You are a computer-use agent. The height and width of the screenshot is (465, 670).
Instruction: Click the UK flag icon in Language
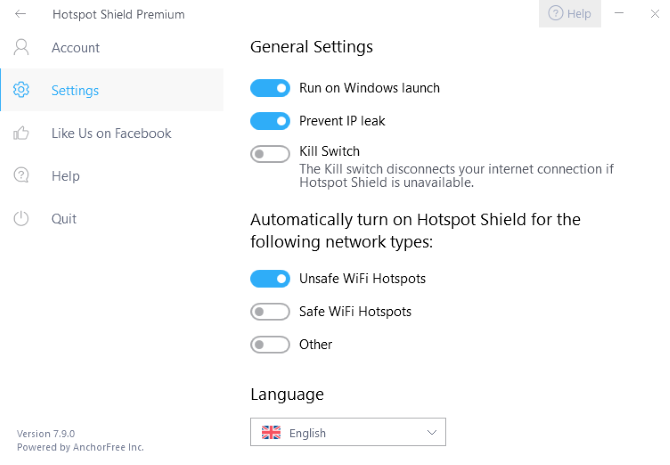[x=271, y=433]
